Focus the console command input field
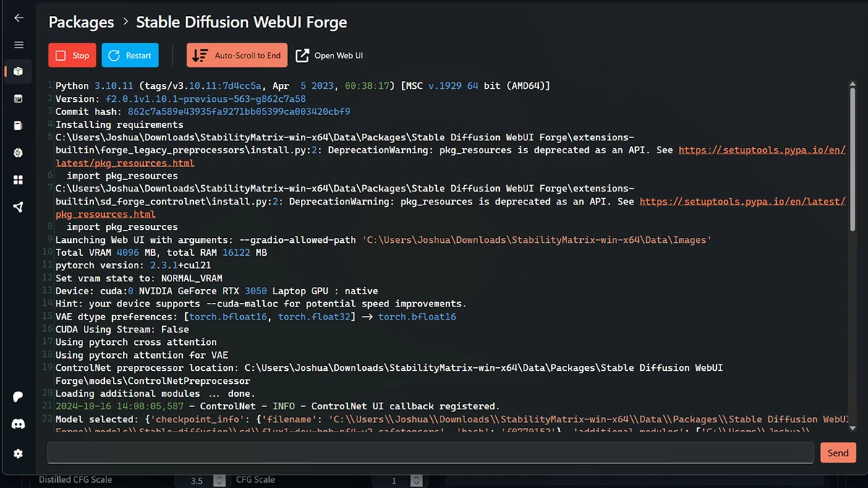 pos(430,453)
